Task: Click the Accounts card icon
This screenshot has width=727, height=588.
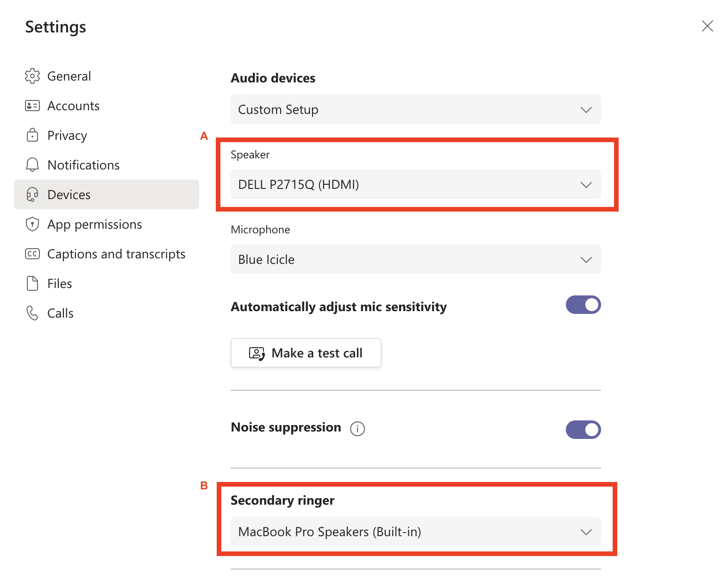Action: [32, 106]
